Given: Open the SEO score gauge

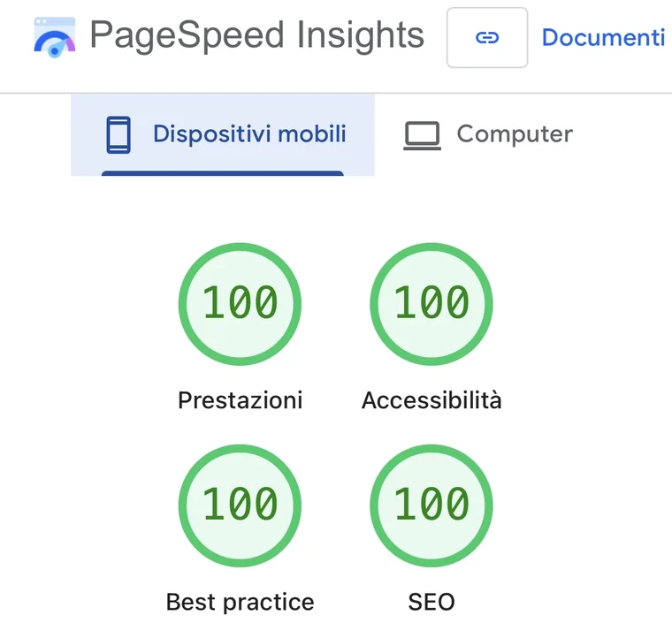Looking at the screenshot, I should [x=431, y=505].
